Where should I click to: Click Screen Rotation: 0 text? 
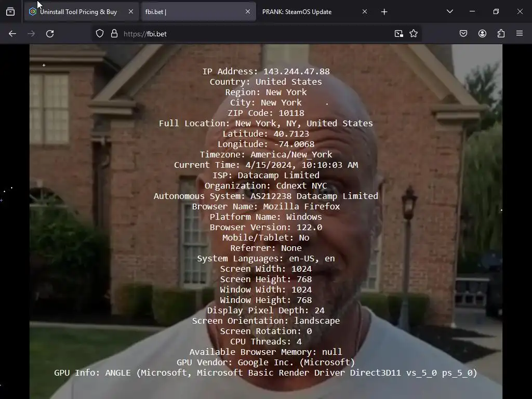pyautogui.click(x=266, y=331)
